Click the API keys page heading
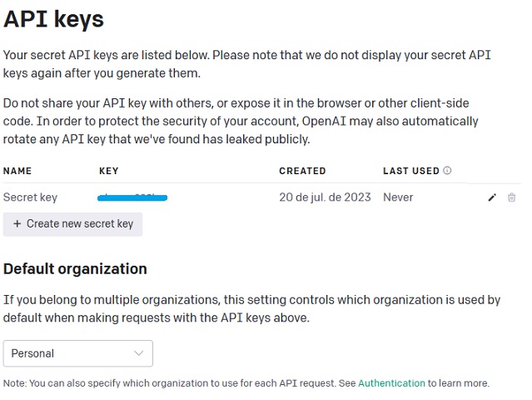 click(53, 19)
